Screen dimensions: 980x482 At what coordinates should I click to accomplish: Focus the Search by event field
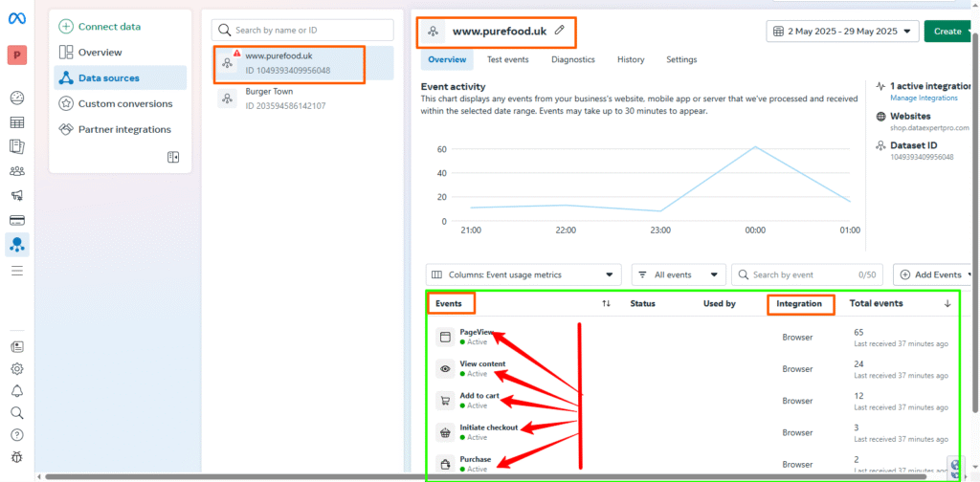click(806, 274)
